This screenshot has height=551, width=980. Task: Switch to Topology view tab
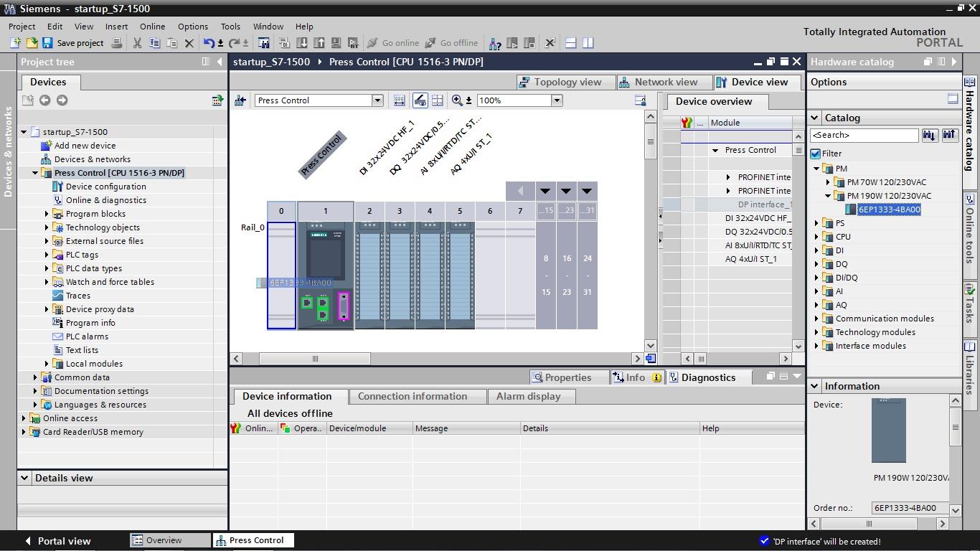[565, 82]
